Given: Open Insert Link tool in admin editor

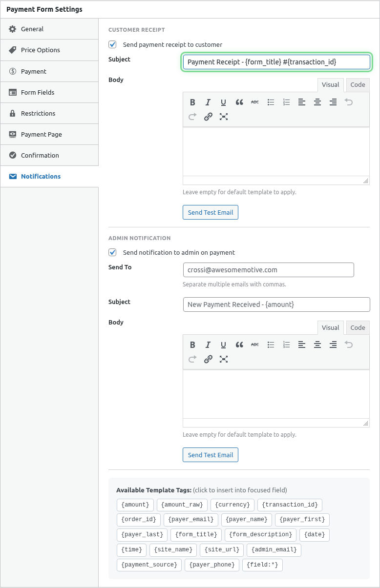Looking at the screenshot, I should coord(208,359).
